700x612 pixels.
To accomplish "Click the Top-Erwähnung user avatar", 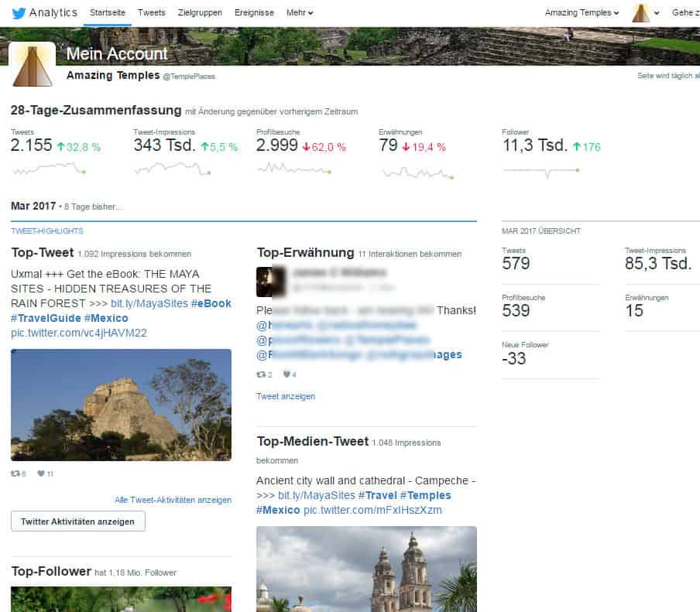I will click(270, 282).
